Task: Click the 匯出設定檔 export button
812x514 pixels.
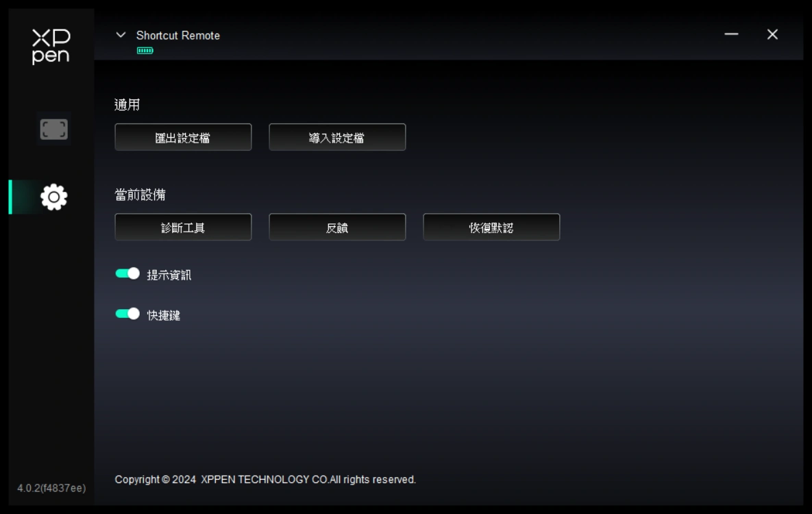Action: click(x=184, y=137)
